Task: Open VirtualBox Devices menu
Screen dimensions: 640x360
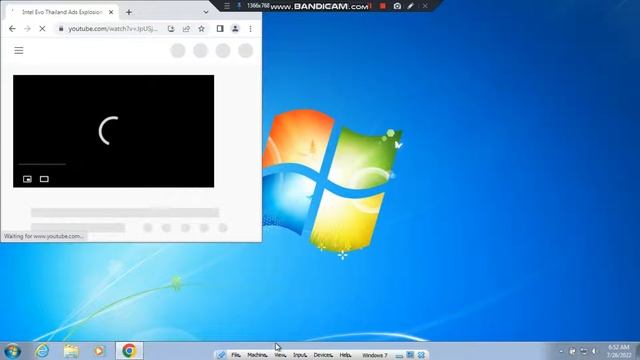Action: point(323,355)
